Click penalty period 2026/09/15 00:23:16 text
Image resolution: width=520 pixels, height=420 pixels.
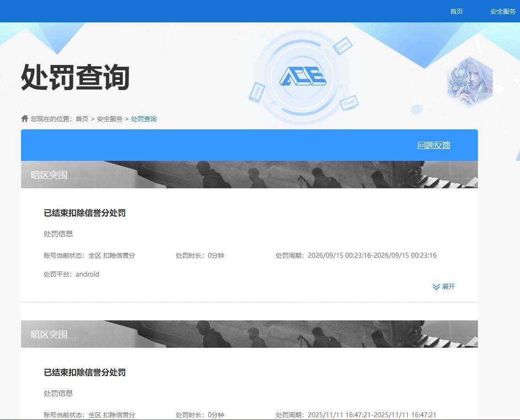[x=356, y=255]
